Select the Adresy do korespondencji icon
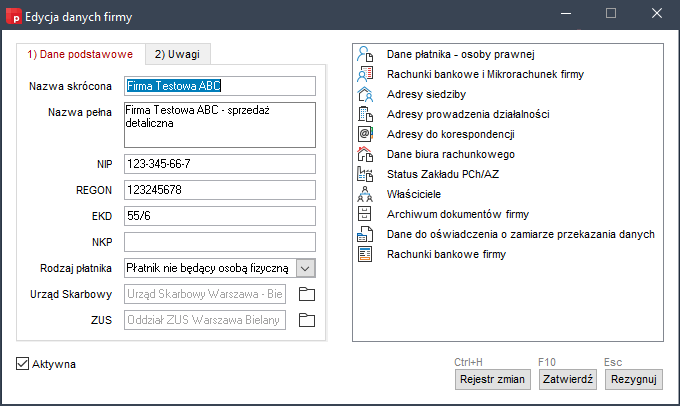Viewport: 680px width, 406px height. [x=365, y=134]
